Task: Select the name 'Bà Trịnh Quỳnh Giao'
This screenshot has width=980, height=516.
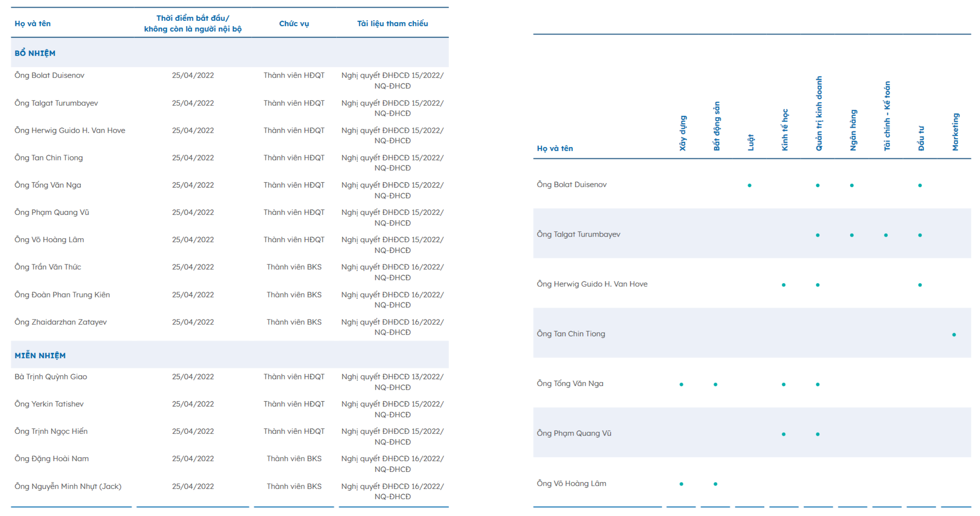Action: (51, 377)
